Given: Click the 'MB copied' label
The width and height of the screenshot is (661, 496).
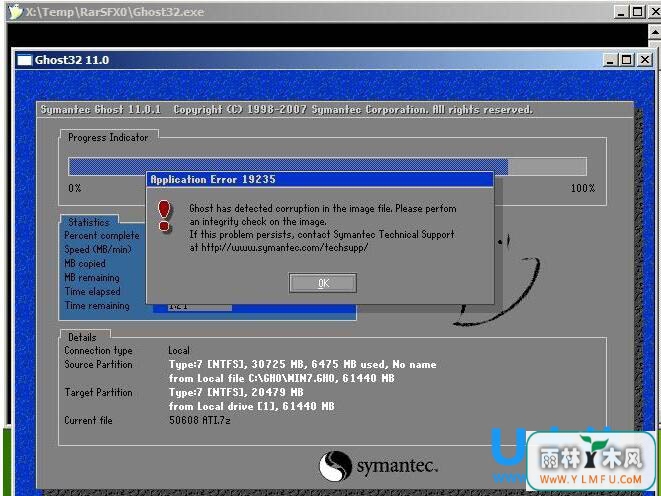Looking at the screenshot, I should point(85,263).
